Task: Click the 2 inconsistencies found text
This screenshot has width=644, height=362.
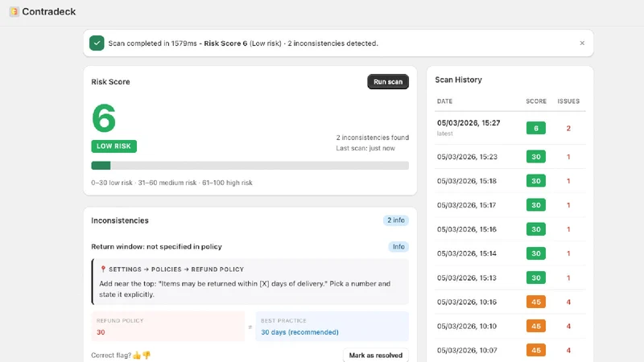Action: [x=373, y=138]
